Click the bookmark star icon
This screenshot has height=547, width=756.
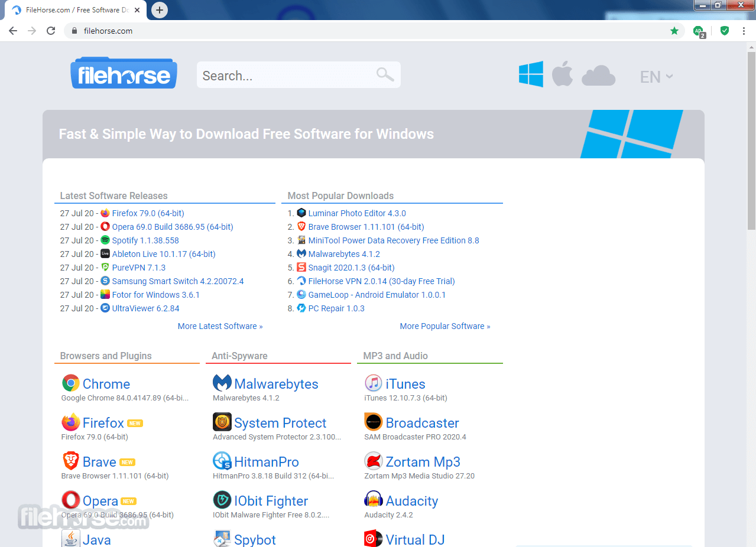[x=674, y=31]
